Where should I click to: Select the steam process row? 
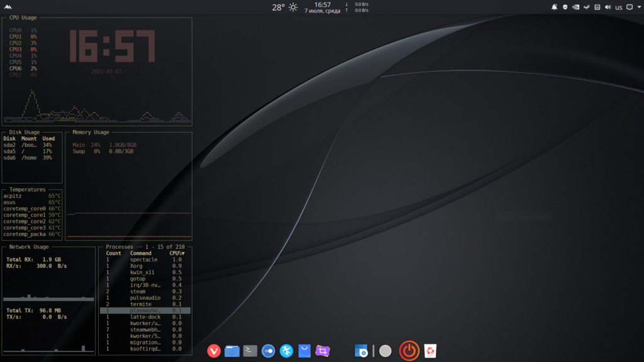tap(145, 292)
